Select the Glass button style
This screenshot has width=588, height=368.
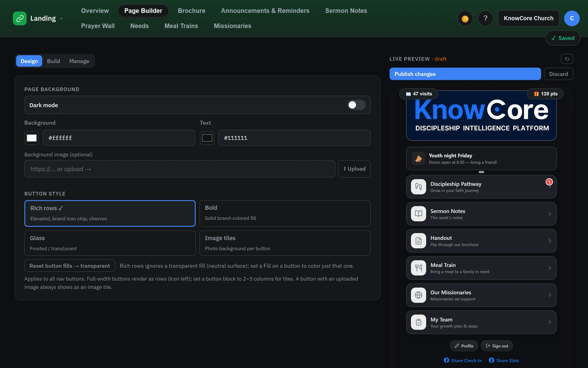tap(110, 243)
